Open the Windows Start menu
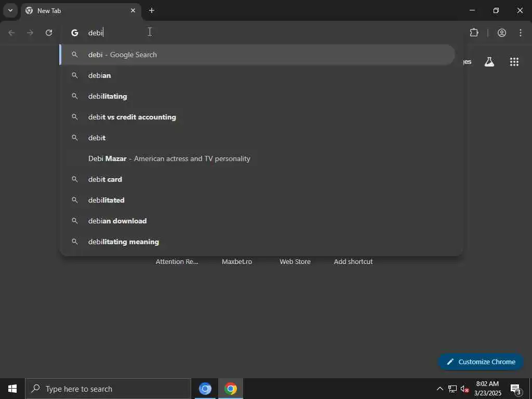This screenshot has height=399, width=532. point(12,389)
